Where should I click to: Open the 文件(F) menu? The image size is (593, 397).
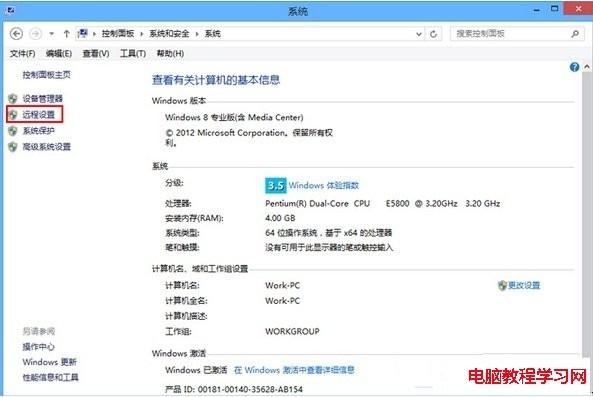click(22, 54)
